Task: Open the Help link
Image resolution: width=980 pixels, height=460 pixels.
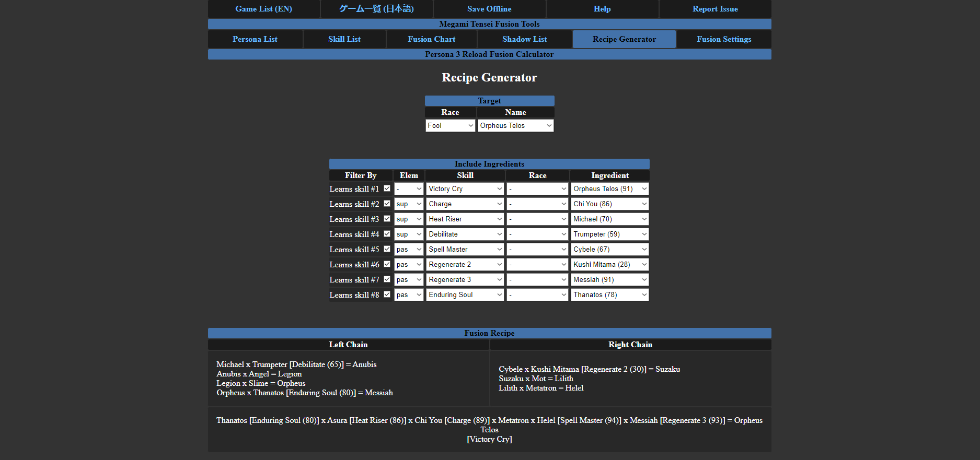Action: point(602,9)
